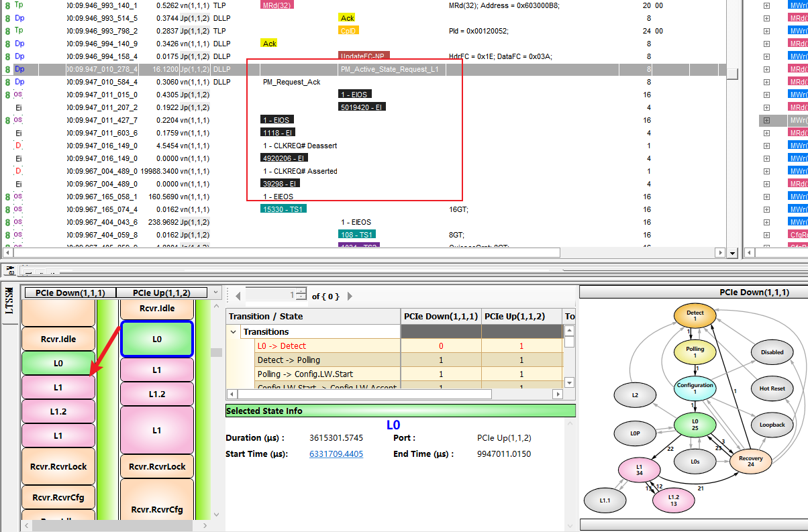
Task: Select the CplD completion packet
Action: (x=349, y=31)
